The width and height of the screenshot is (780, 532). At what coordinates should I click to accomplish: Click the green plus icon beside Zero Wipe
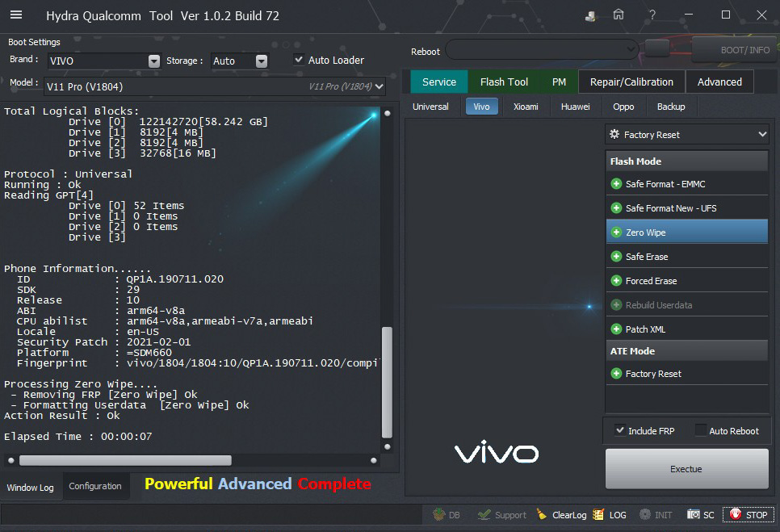[x=616, y=232]
